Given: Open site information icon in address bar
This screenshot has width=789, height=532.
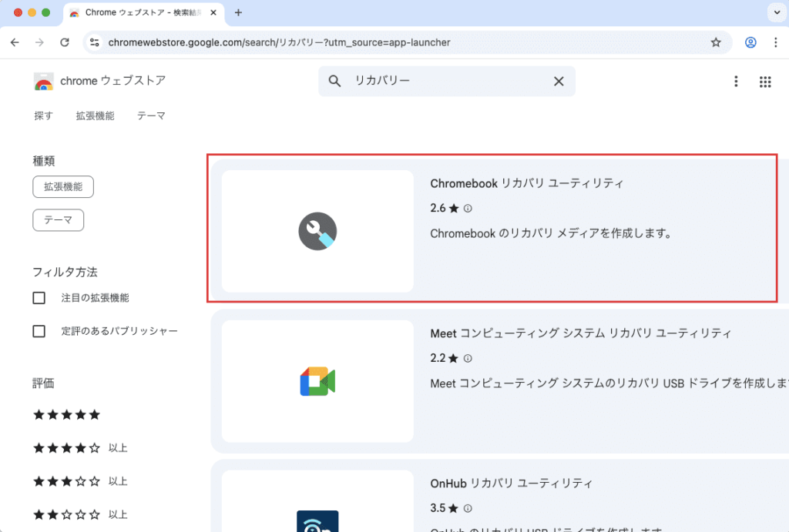Looking at the screenshot, I should click(x=95, y=42).
